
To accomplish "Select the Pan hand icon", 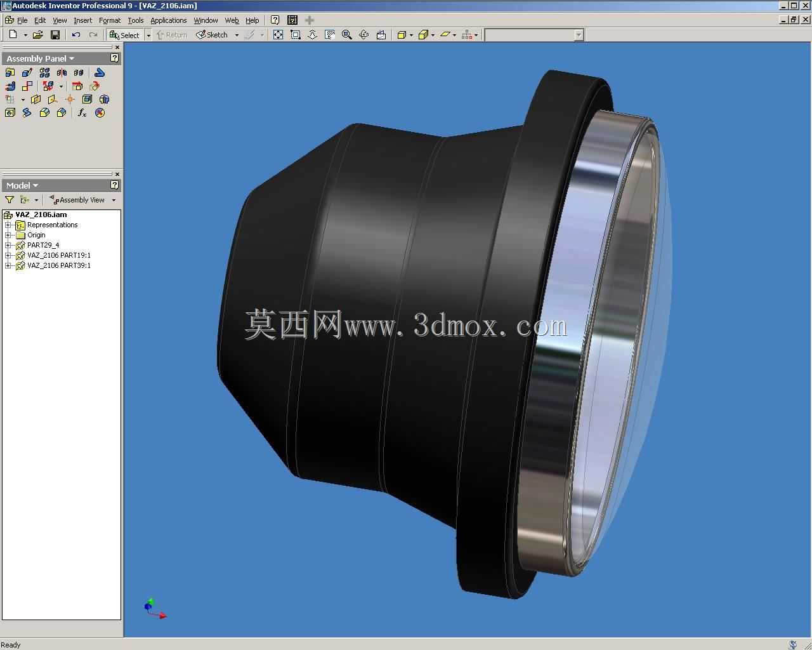I will (330, 35).
